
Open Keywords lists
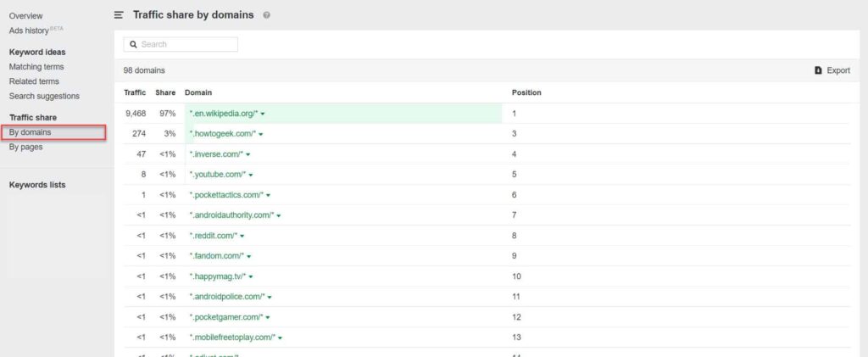click(x=37, y=185)
